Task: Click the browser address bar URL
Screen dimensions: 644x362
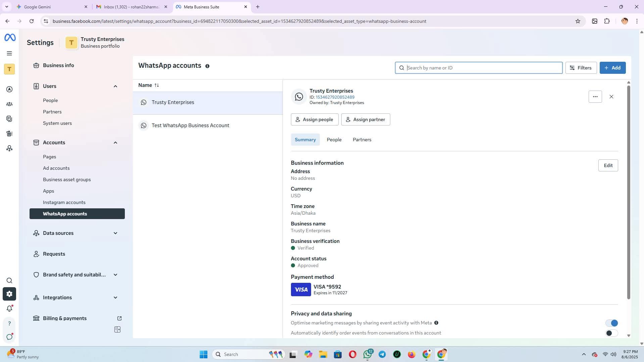Action: 239,21
